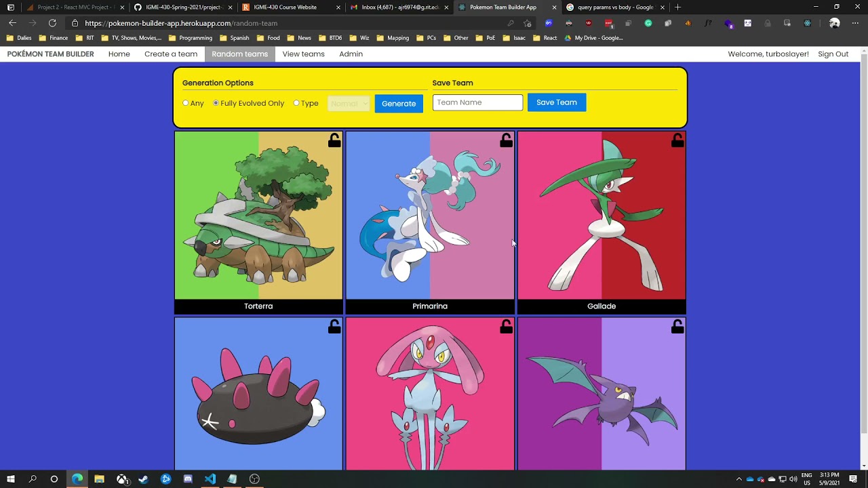Open the Cortana circle on taskbar
Screen dimensions: 868x488
pos(54,479)
